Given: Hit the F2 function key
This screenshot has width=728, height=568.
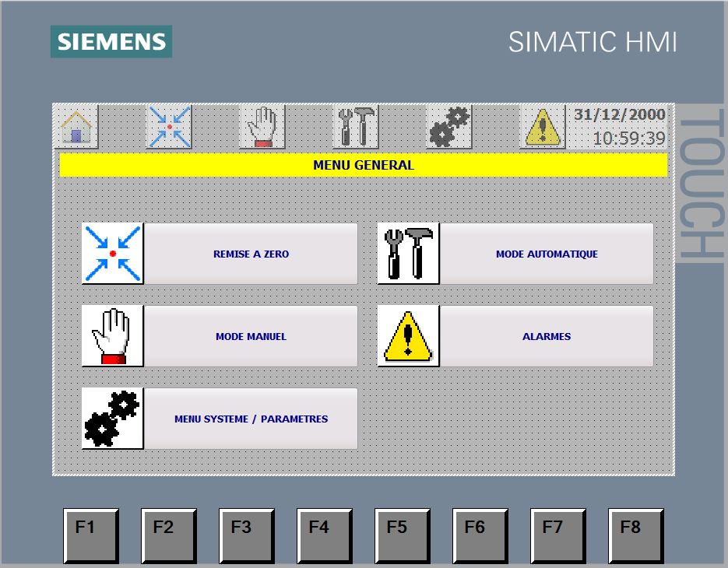Looking at the screenshot, I should click(x=169, y=535).
